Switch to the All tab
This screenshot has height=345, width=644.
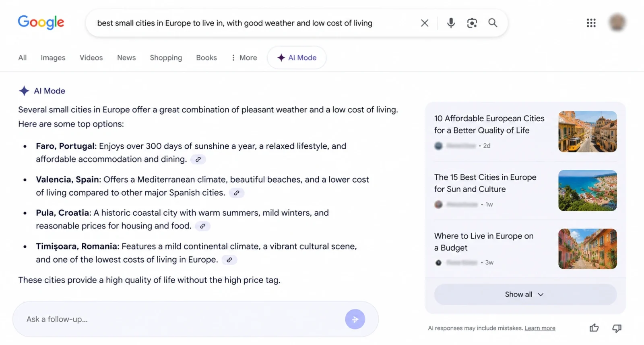[x=23, y=58]
